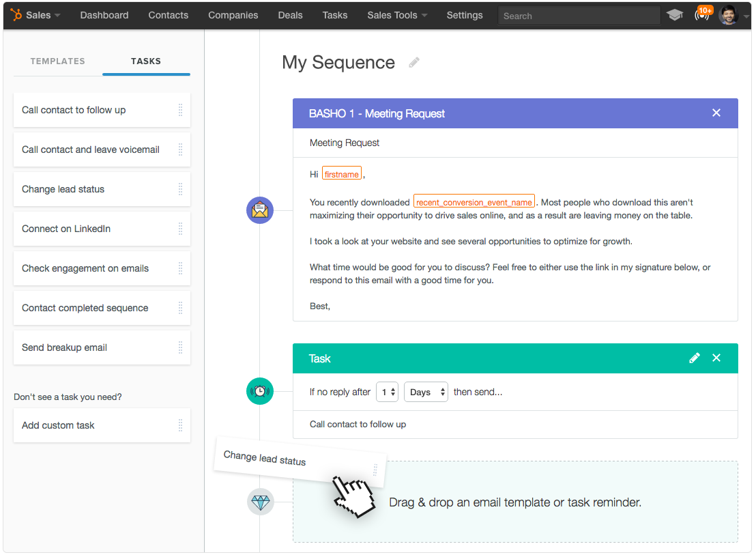This screenshot has height=557, width=756.
Task: Click Add custom task
Action: [57, 425]
